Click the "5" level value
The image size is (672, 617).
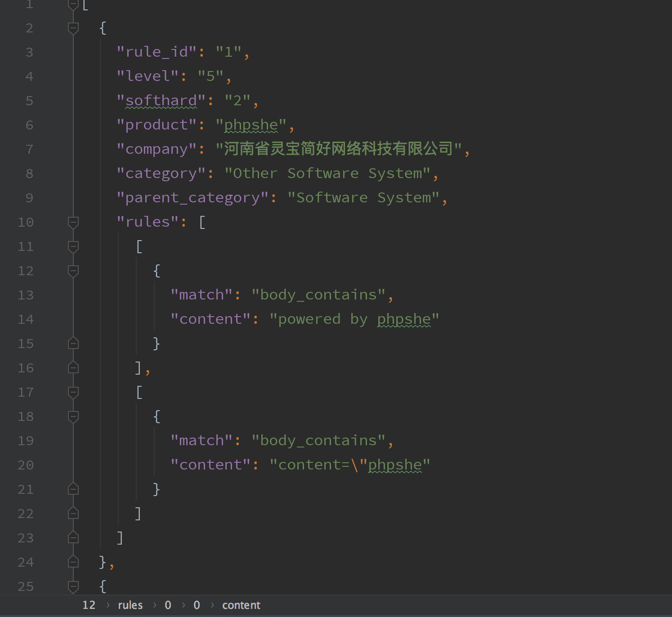tap(211, 76)
